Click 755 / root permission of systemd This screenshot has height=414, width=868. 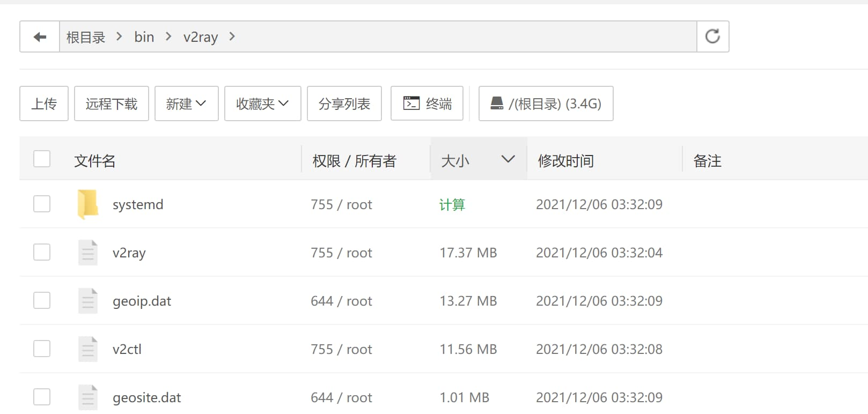tap(342, 204)
